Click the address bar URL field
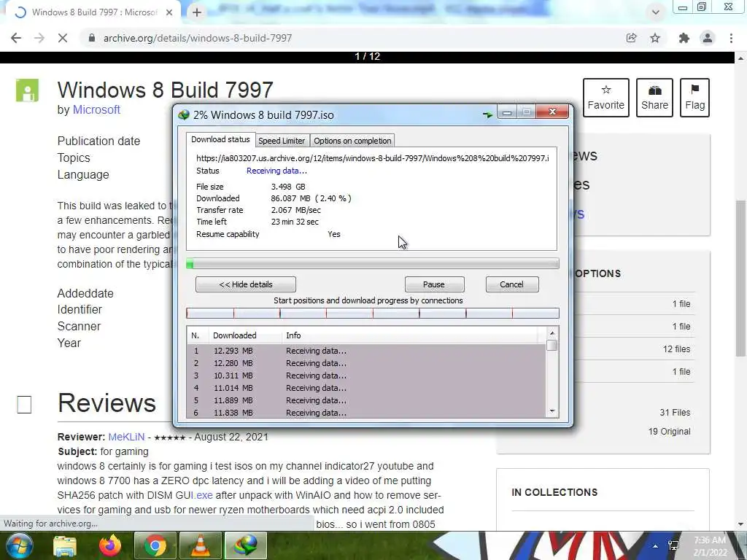The width and height of the screenshot is (747, 560). [352, 38]
